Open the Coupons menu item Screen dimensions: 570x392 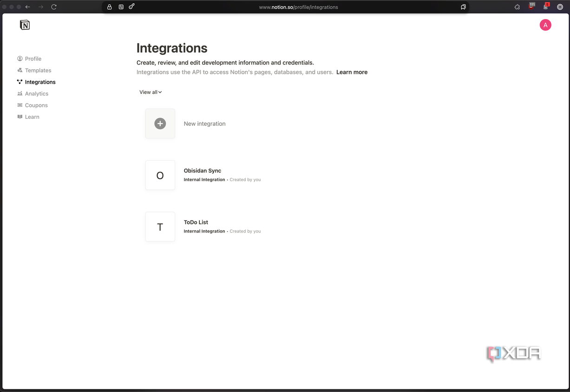[36, 105]
